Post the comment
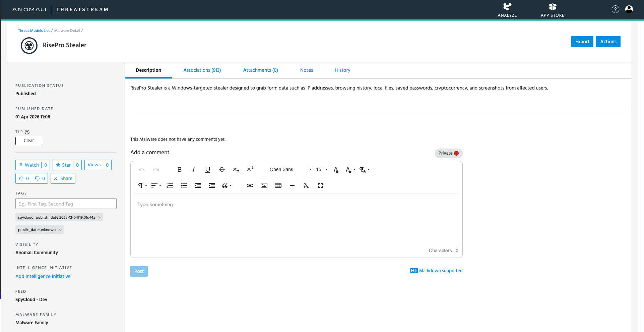The width and height of the screenshot is (644, 332). [x=139, y=271]
